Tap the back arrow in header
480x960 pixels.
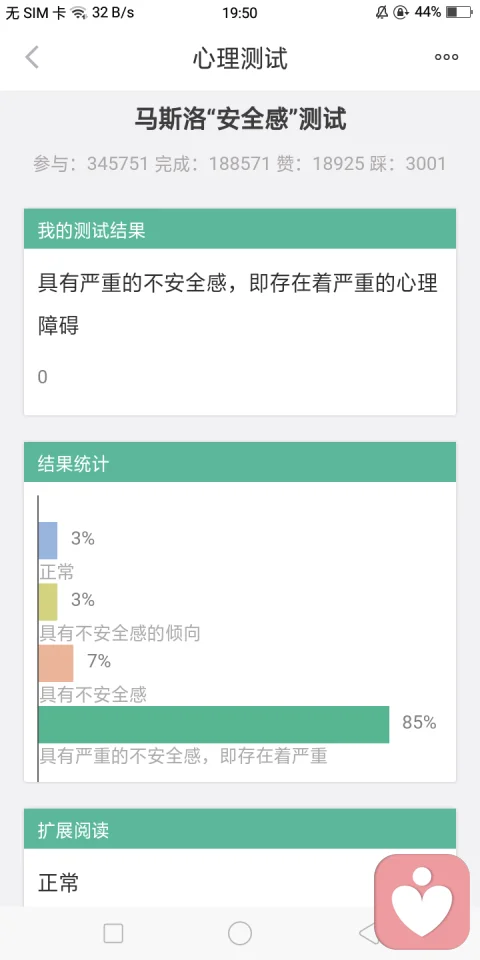(x=32, y=58)
